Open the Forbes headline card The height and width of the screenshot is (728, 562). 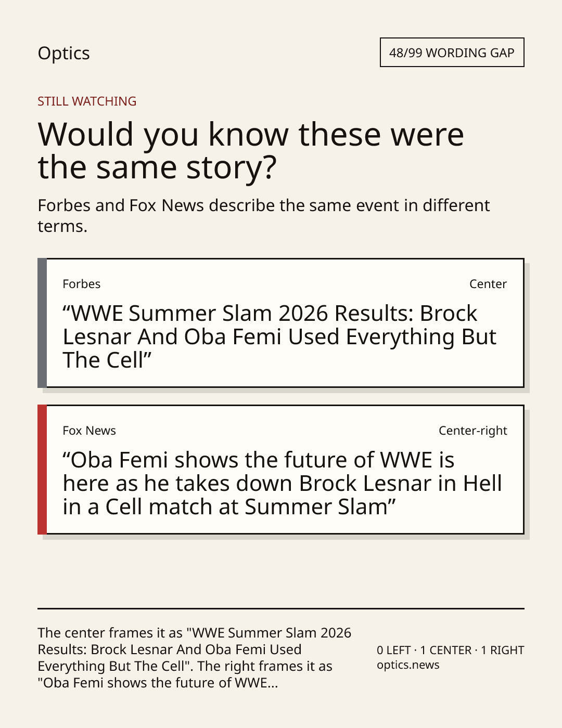[280, 323]
